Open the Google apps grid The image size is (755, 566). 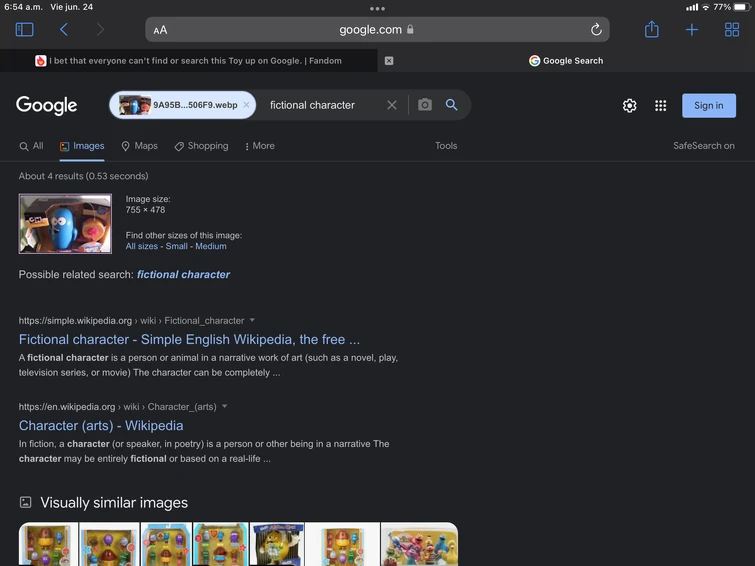[x=661, y=105]
